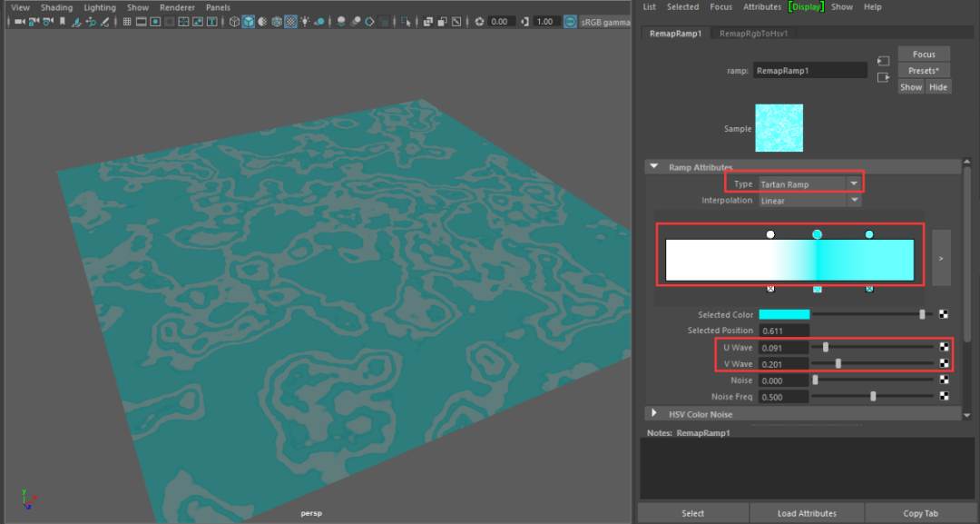Open the Type dropdown showing Tartan Ramp
The height and width of the screenshot is (524, 980).
810,183
